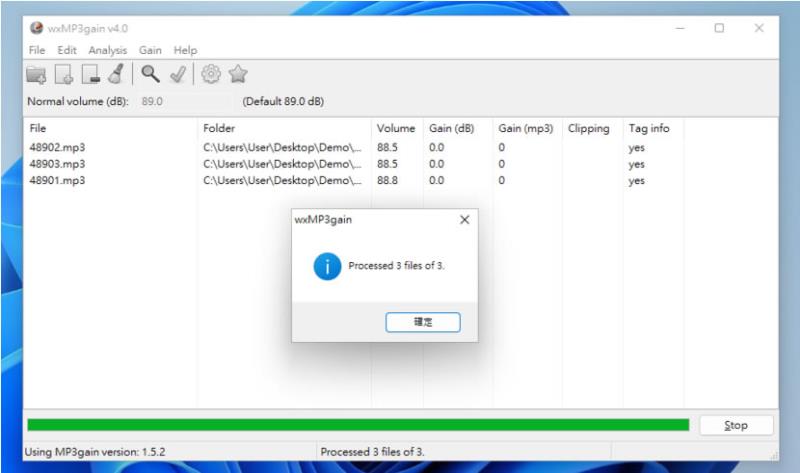This screenshot has height=473, width=800.
Task: Click the green progress bar
Action: click(358, 425)
